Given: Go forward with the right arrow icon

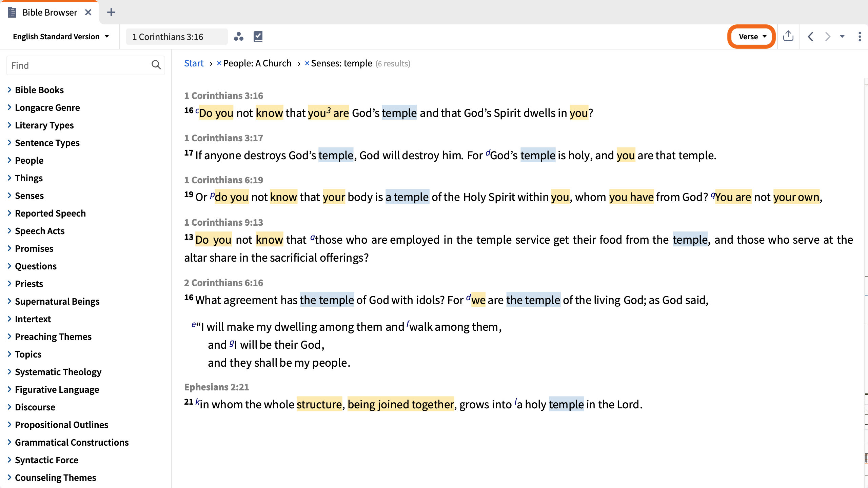Looking at the screenshot, I should point(828,37).
